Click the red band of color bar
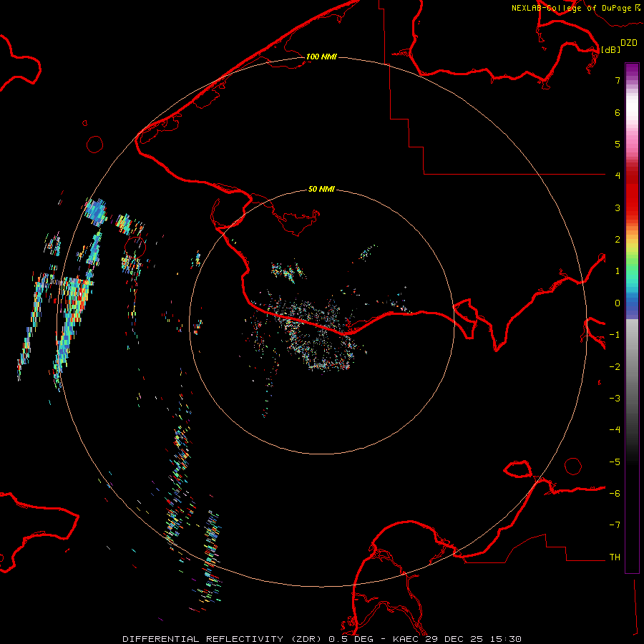644x644 pixels. pyautogui.click(x=632, y=193)
